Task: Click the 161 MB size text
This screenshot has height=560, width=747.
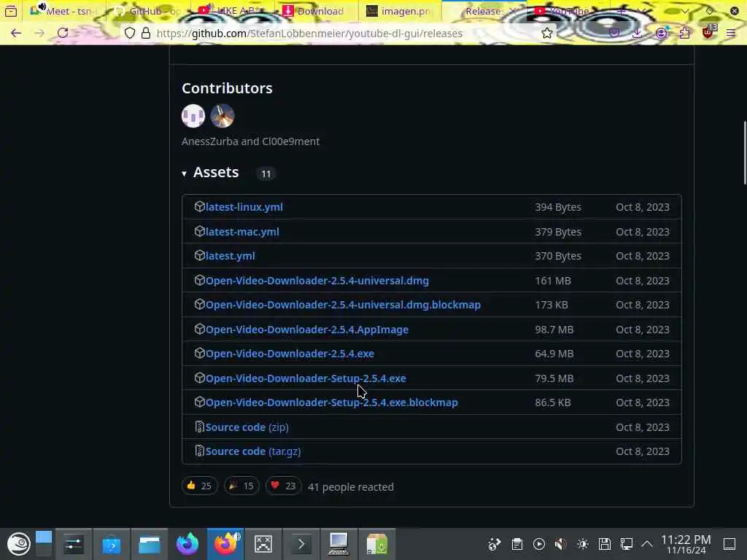Action: pyautogui.click(x=553, y=281)
